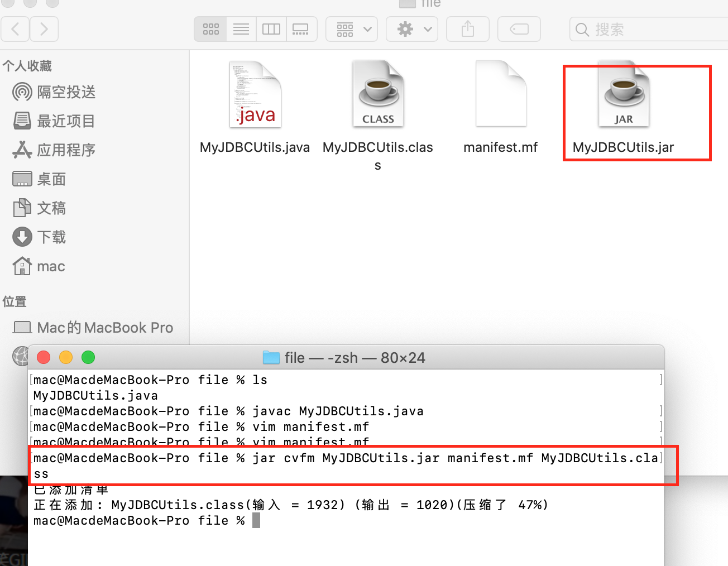
Task: Open the mac home folder
Action: click(51, 266)
